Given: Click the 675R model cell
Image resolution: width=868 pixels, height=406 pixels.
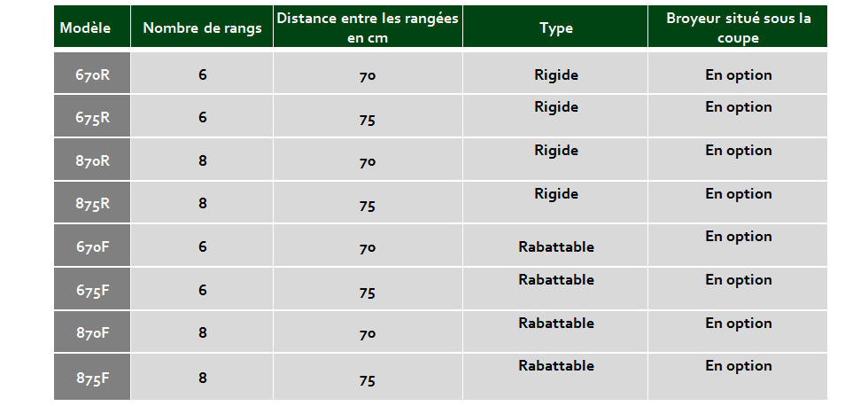Looking at the screenshot, I should pos(92,116).
